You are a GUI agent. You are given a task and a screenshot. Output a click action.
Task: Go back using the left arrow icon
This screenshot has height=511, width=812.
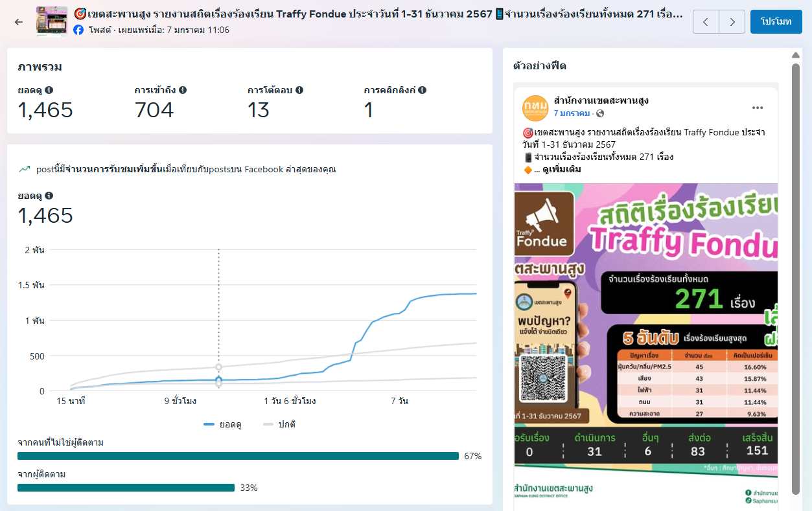(19, 21)
